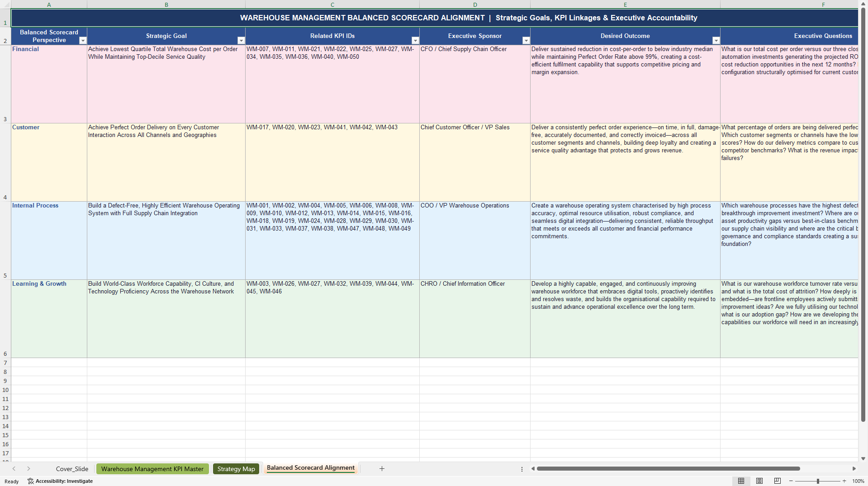Viewport: 868px width, 486px height.
Task: Select the CFO / Chief Supply Chain Officer cell
Action: pos(475,84)
